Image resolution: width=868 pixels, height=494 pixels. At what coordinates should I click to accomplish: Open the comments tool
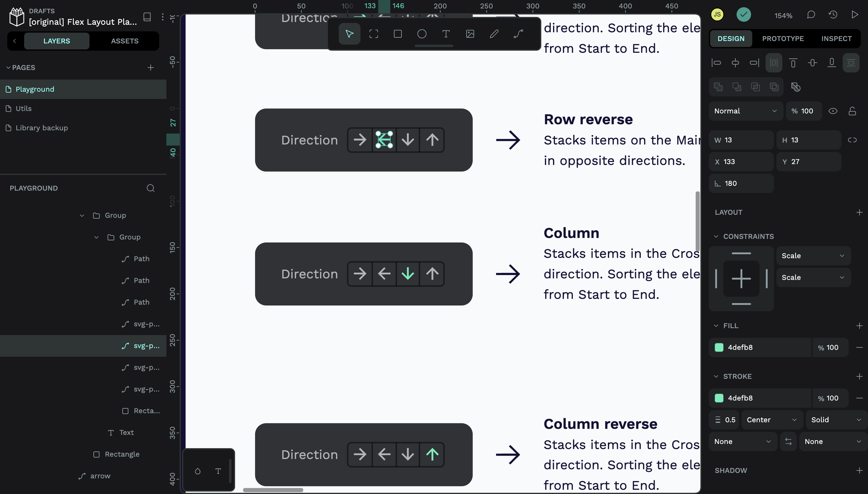(811, 14)
